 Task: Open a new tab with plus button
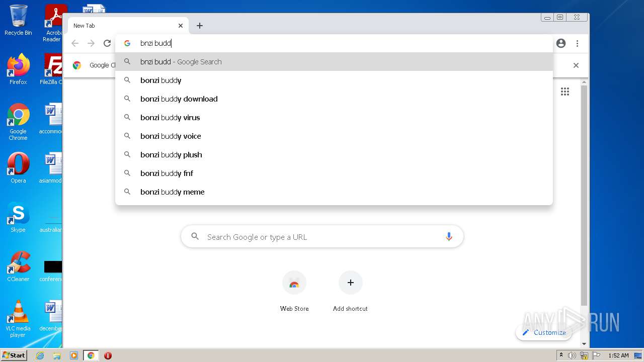point(200,26)
